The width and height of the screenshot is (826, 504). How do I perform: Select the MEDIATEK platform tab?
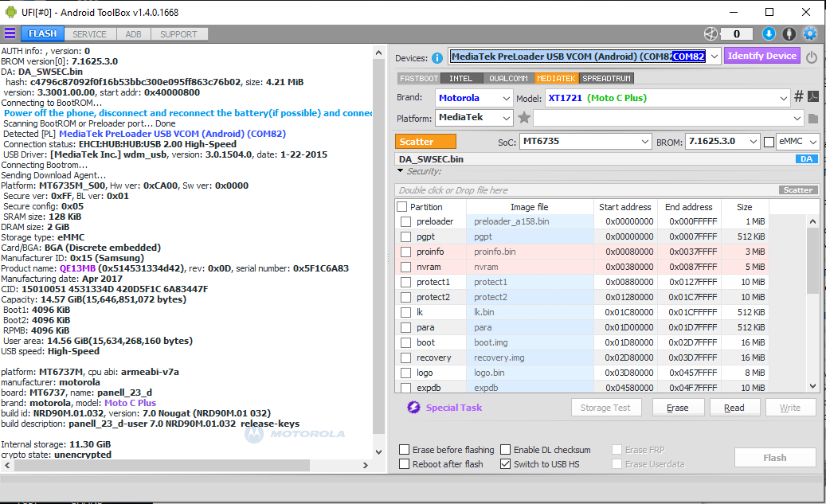557,79
